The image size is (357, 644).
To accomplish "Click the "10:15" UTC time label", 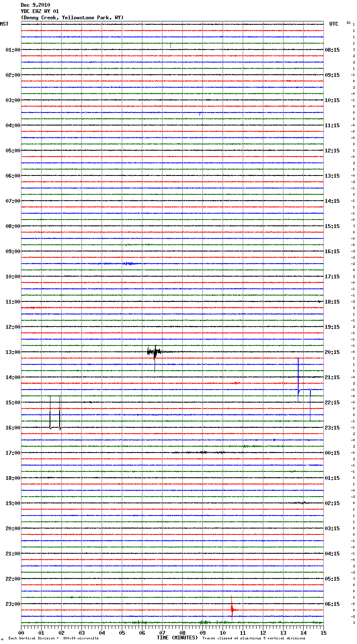I will (332, 100).
